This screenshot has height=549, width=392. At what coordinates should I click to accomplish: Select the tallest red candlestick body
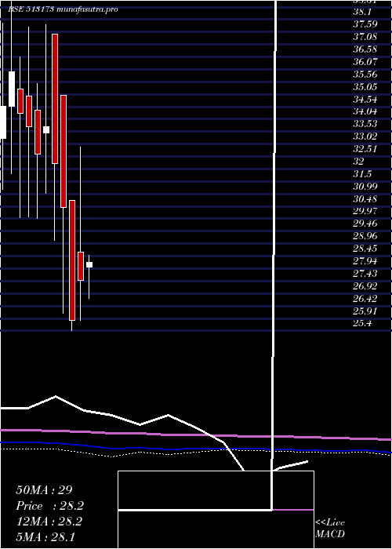[55, 99]
